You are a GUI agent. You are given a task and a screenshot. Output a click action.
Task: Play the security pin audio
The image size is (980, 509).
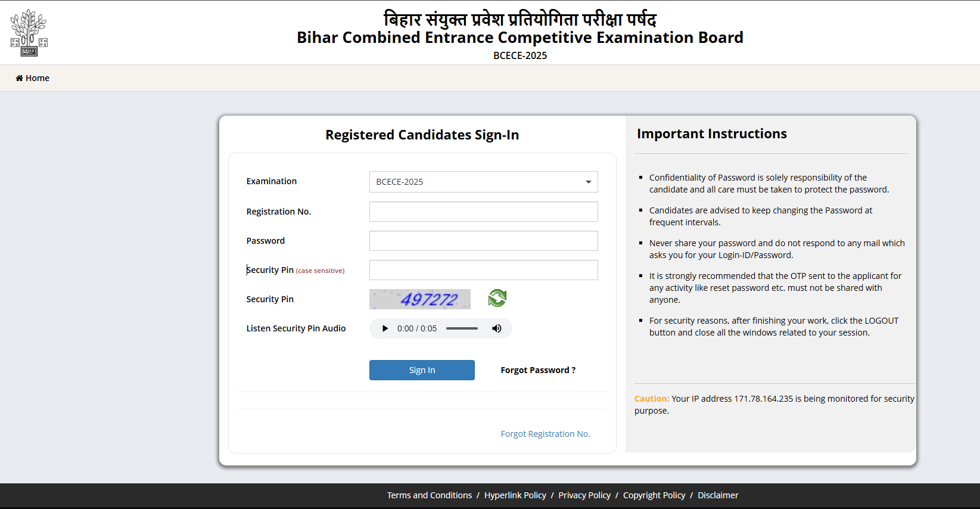[x=385, y=328]
